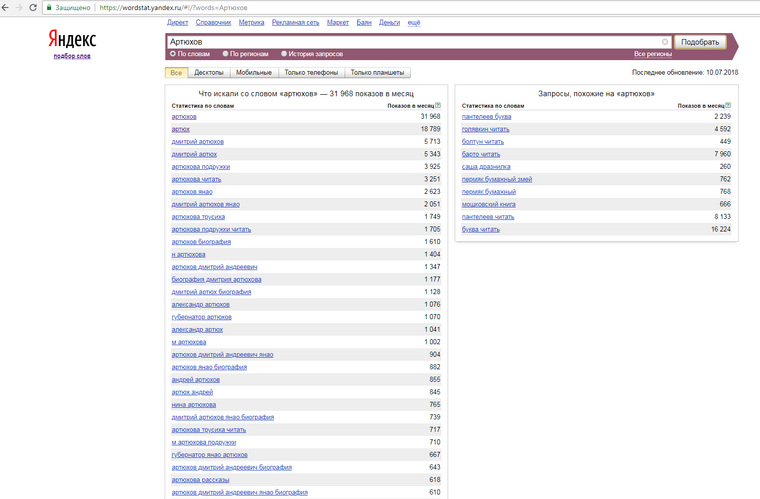Clear search field with the X icon
Viewport: 760px width, 499px height.
point(665,42)
